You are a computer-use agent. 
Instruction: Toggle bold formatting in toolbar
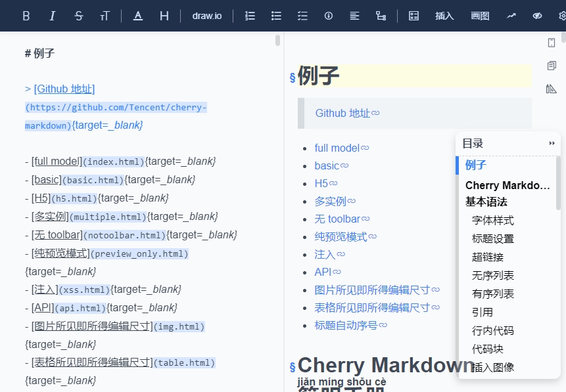pos(26,16)
